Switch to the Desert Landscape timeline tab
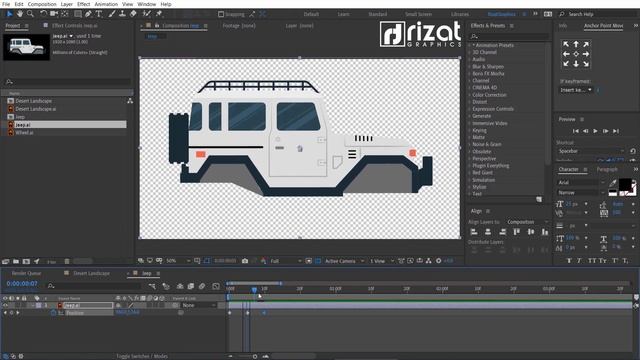Screen dimensions: 640x360 (x=91, y=273)
